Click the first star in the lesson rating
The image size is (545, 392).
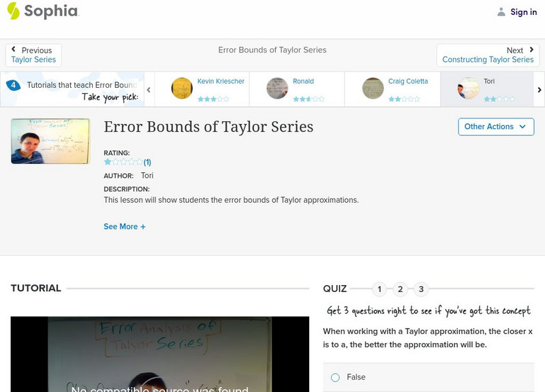point(107,162)
